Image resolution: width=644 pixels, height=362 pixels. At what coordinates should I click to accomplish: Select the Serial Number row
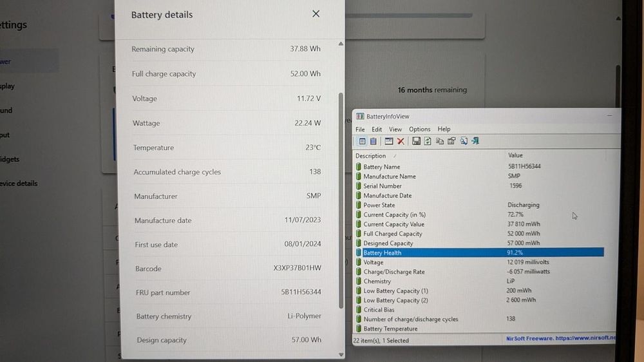(479, 186)
